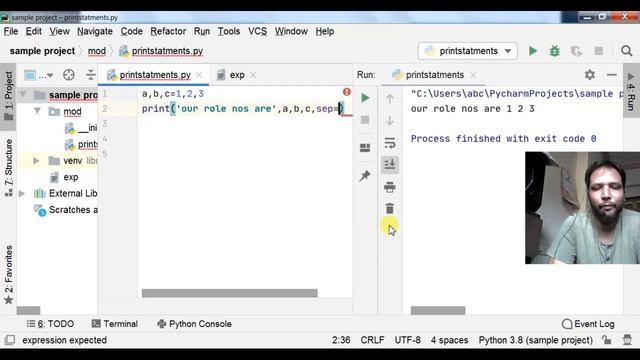The height and width of the screenshot is (360, 640).
Task: Click the inspector face icon in status bar
Action: click(x=627, y=340)
